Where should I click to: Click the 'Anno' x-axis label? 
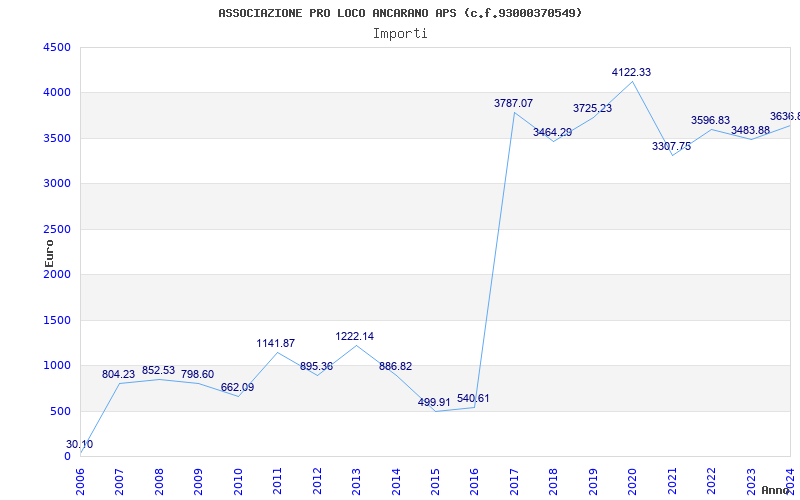(x=776, y=490)
